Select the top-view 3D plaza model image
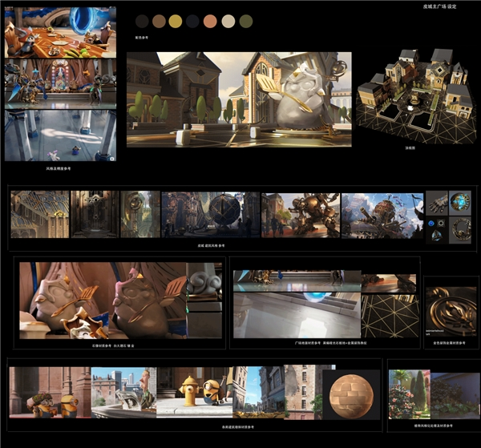The image size is (481, 448). pyautogui.click(x=415, y=95)
